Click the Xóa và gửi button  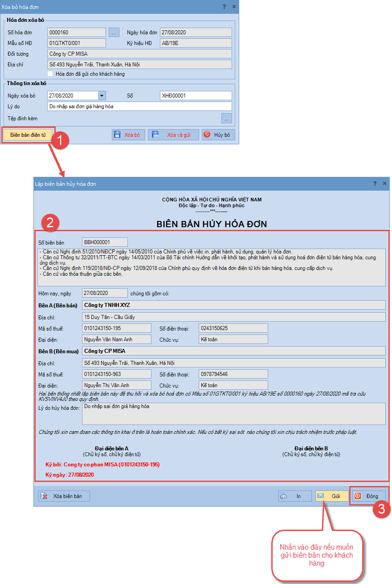pos(173,135)
